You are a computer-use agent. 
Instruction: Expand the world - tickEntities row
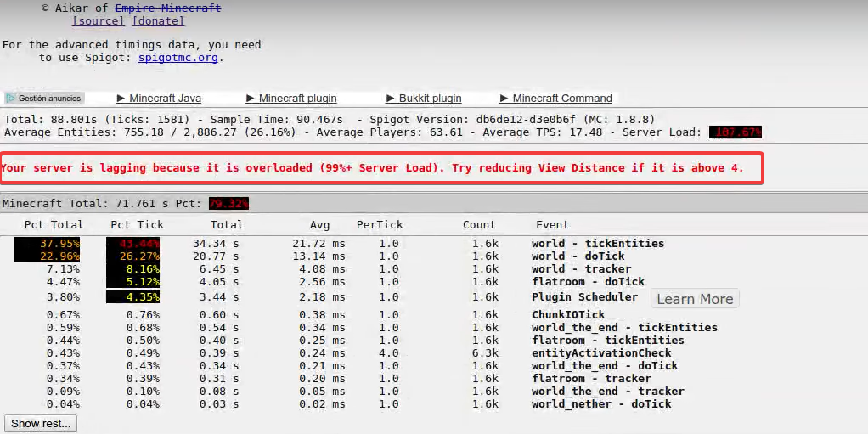coord(597,244)
